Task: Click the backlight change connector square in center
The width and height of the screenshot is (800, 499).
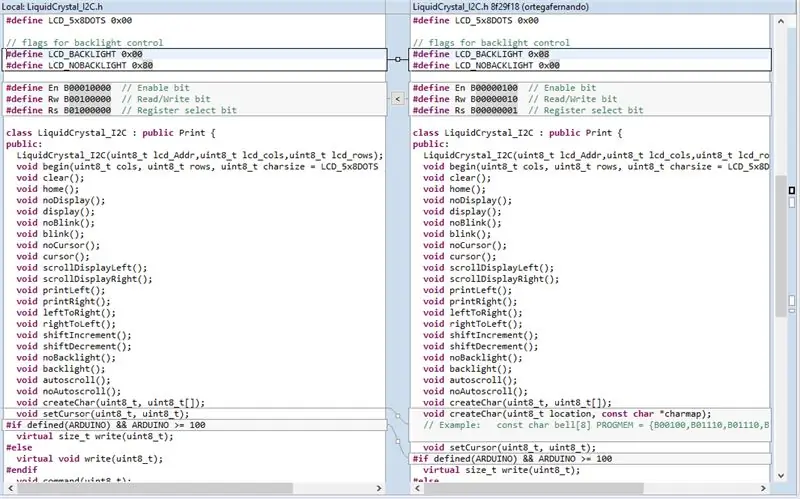Action: click(x=397, y=60)
